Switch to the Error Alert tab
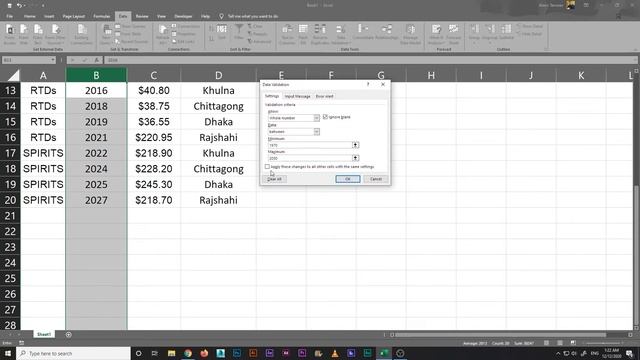The width and height of the screenshot is (640, 360). click(324, 96)
